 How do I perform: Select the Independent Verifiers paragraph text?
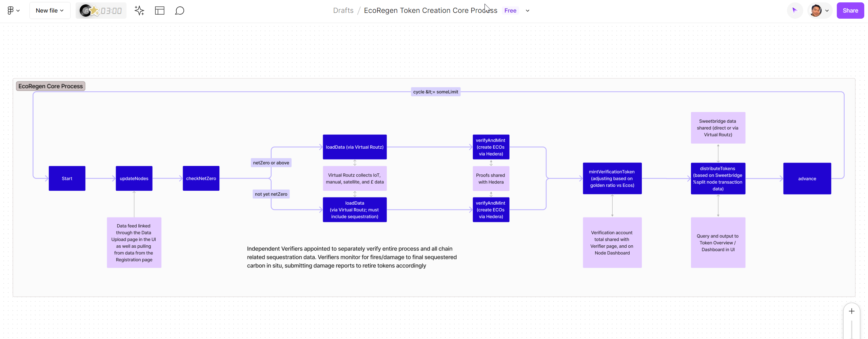352,257
